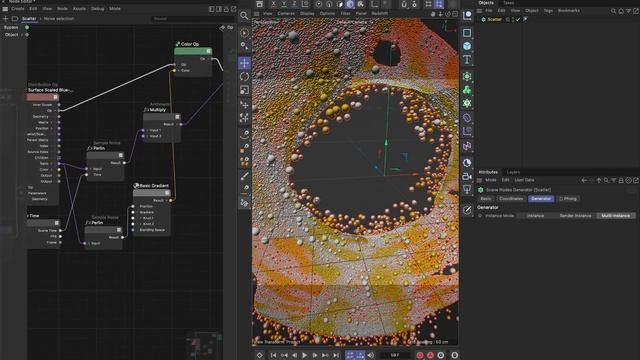Click the floor light icon in the palette
This screenshot has width=640, height=360.
point(467,189)
